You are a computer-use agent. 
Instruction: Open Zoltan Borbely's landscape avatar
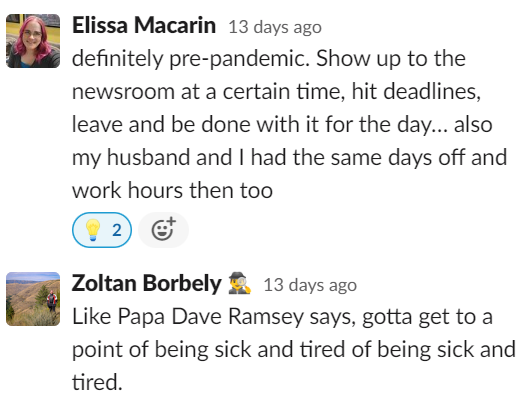point(33,299)
